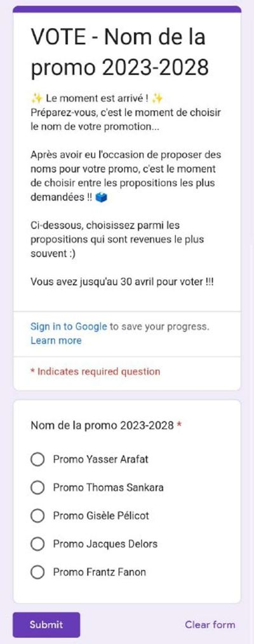Image resolution: width=254 pixels, height=644 pixels.
Task: Open the Learn more link
Action: [x=56, y=341]
